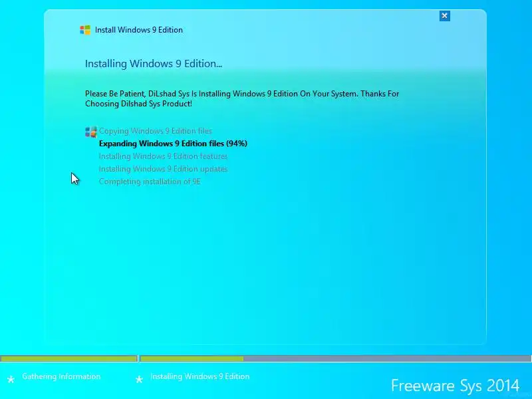Click the Installing Windows 9 Edition progress bar
The height and width of the screenshot is (399, 532).
pyautogui.click(x=336, y=358)
